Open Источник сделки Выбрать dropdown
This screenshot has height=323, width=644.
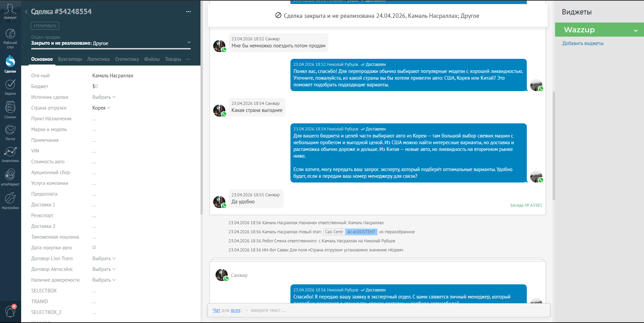pyautogui.click(x=104, y=97)
